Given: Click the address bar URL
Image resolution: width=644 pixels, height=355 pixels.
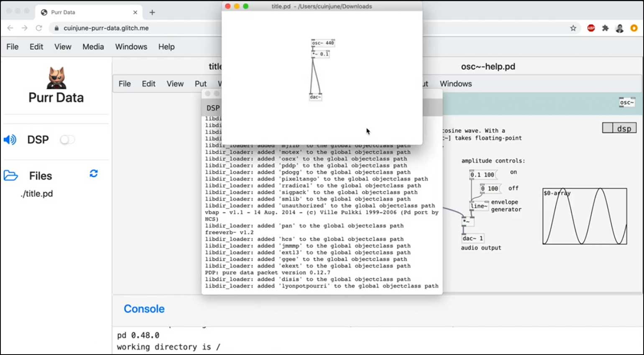Looking at the screenshot, I should pos(106,28).
